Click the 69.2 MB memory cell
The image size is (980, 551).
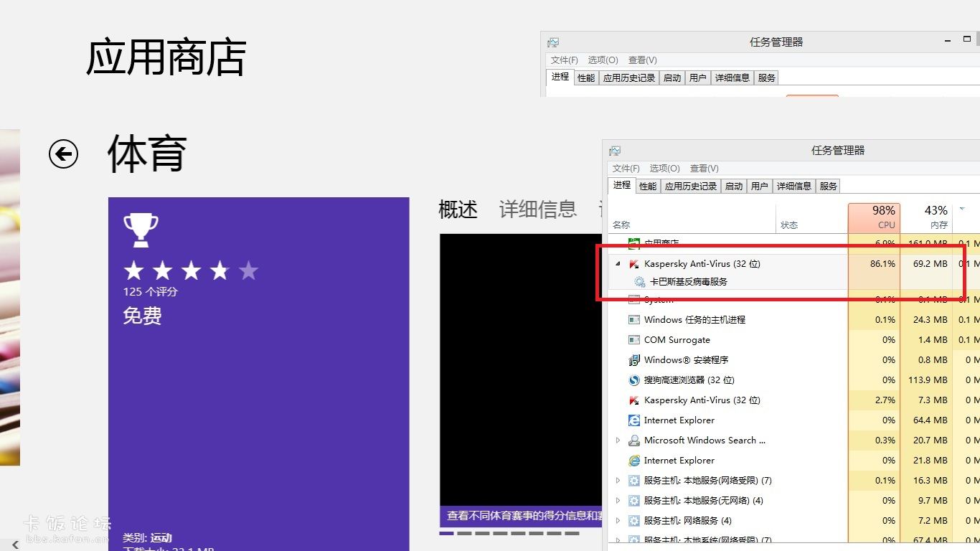(x=927, y=264)
